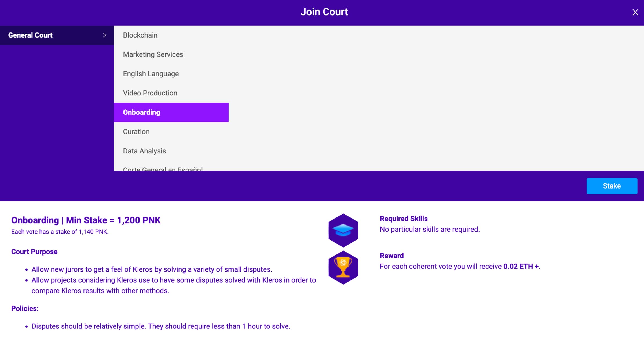Pick the English Language court

[x=151, y=74]
